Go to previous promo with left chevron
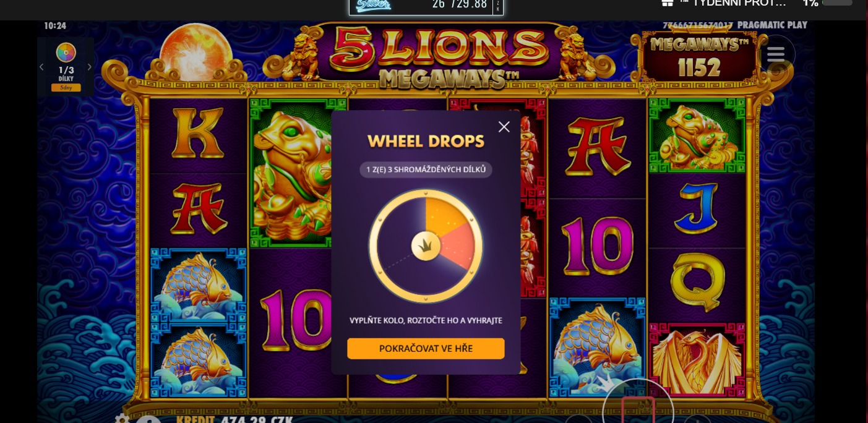This screenshot has height=423, width=868. [x=42, y=67]
